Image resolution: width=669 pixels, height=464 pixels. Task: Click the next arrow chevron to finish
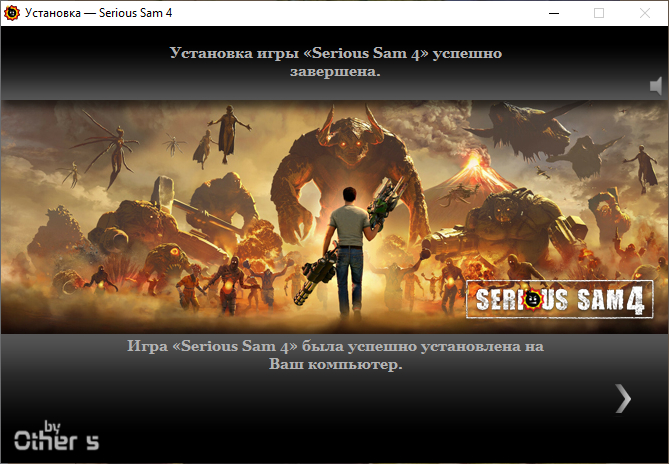click(623, 398)
